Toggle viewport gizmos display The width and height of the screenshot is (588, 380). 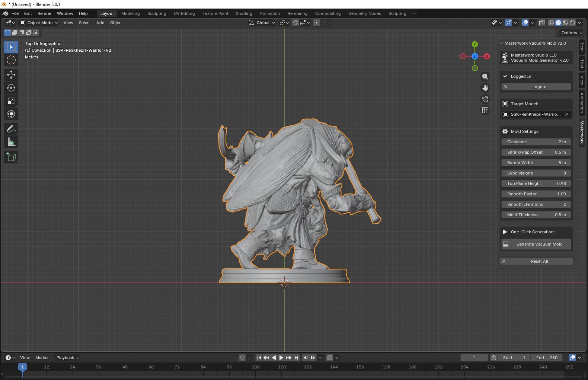[508, 23]
